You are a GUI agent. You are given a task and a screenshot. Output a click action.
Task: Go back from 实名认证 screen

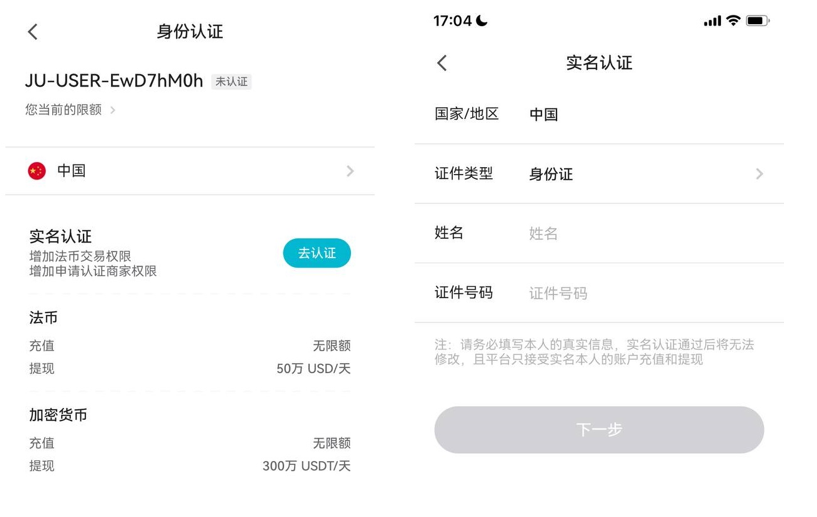442,63
